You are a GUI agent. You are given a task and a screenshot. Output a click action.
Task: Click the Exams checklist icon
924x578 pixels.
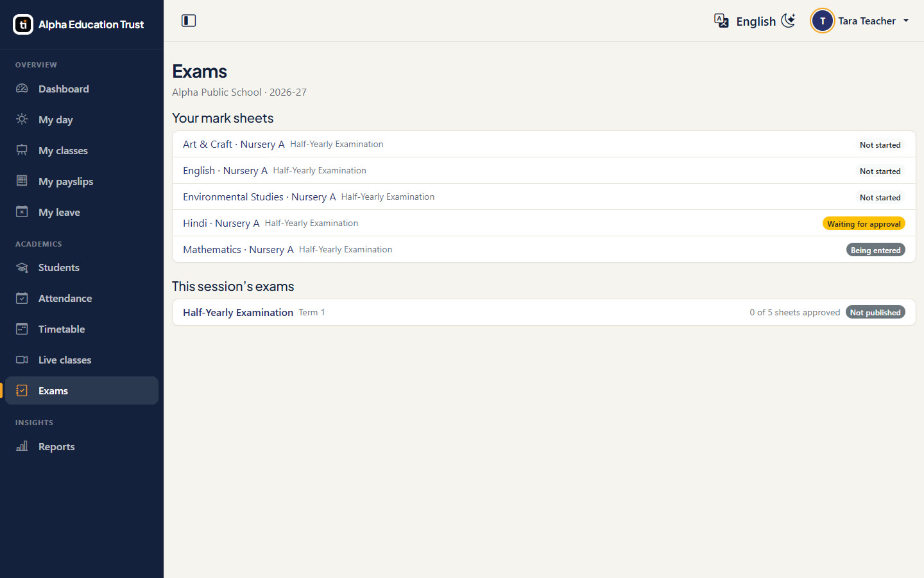pos(22,390)
